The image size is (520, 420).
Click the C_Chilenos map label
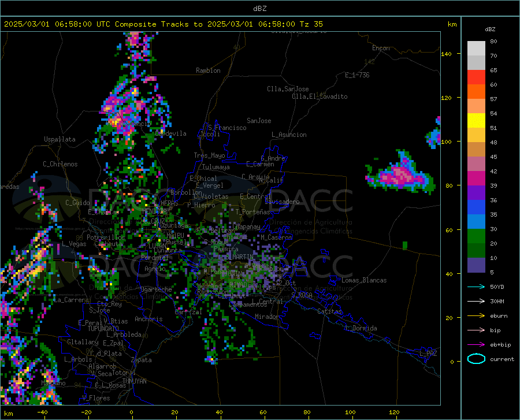coord(60,164)
